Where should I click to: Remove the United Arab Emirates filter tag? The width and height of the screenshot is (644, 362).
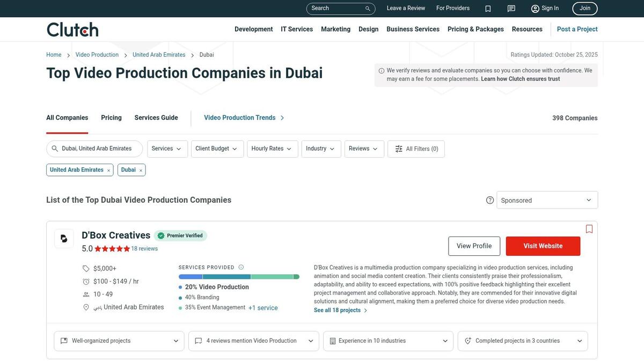[108, 171]
